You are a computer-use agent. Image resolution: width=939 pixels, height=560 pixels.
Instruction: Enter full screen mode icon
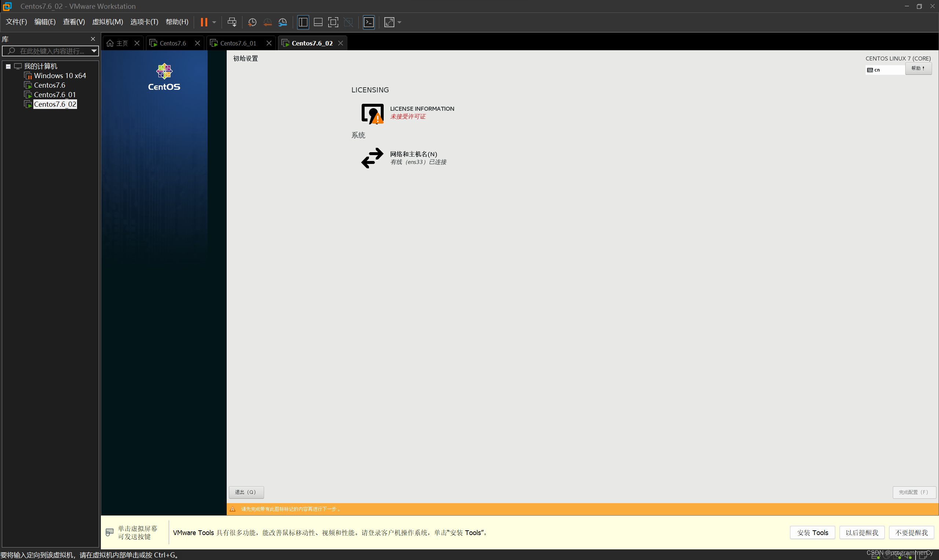tap(333, 22)
